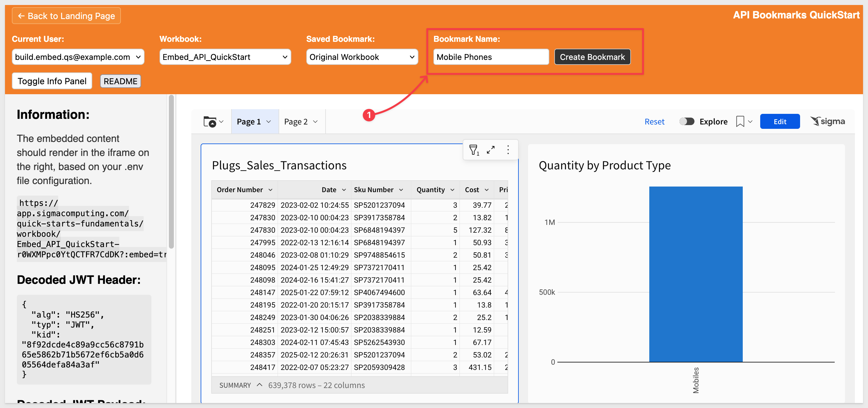Click the table filter icon
868x408 pixels.
coord(474,150)
